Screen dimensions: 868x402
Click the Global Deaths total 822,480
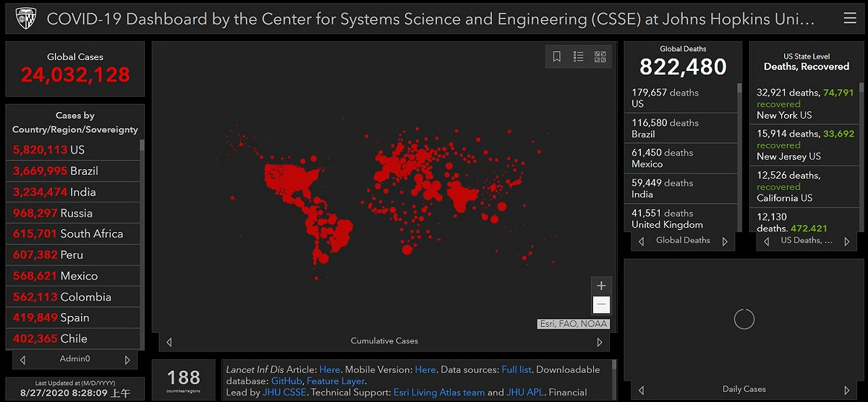coord(683,67)
